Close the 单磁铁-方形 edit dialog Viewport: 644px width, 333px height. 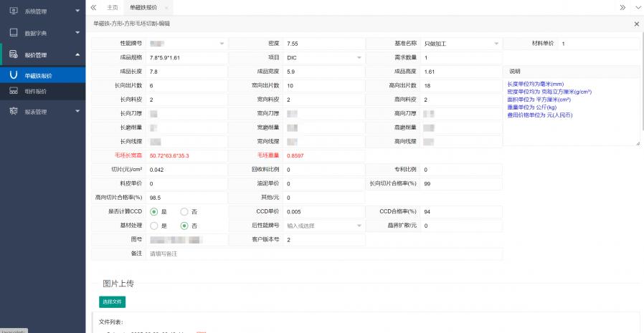[636, 24]
